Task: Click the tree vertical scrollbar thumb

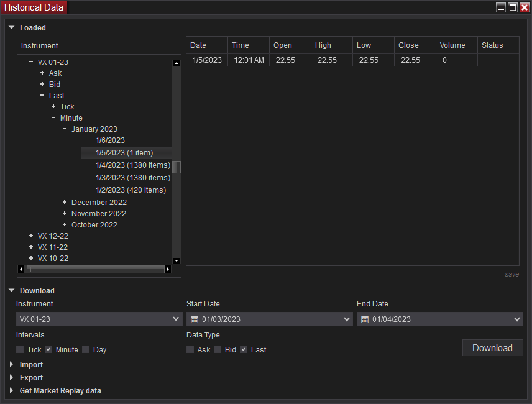Action: (177, 167)
